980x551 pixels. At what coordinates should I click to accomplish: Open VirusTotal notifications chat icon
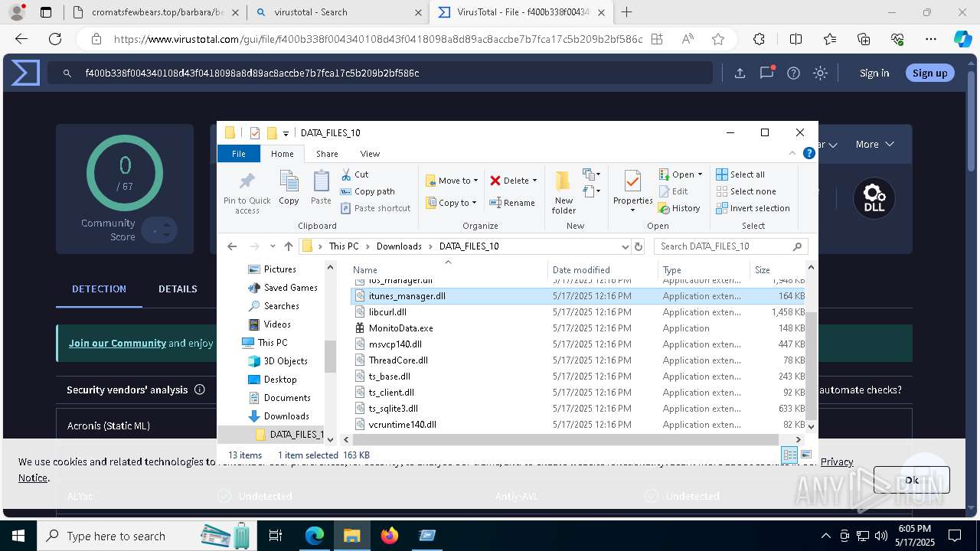tap(766, 73)
